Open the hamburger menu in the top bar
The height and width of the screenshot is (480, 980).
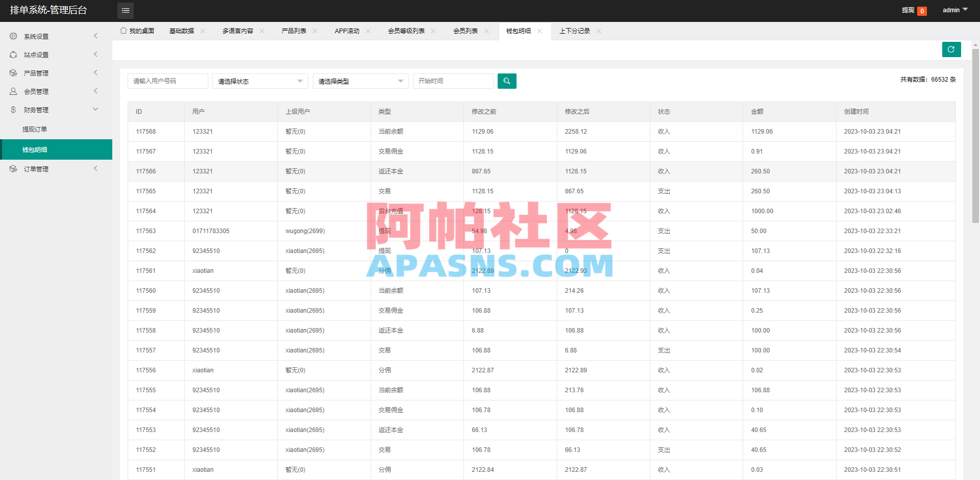click(x=125, y=10)
